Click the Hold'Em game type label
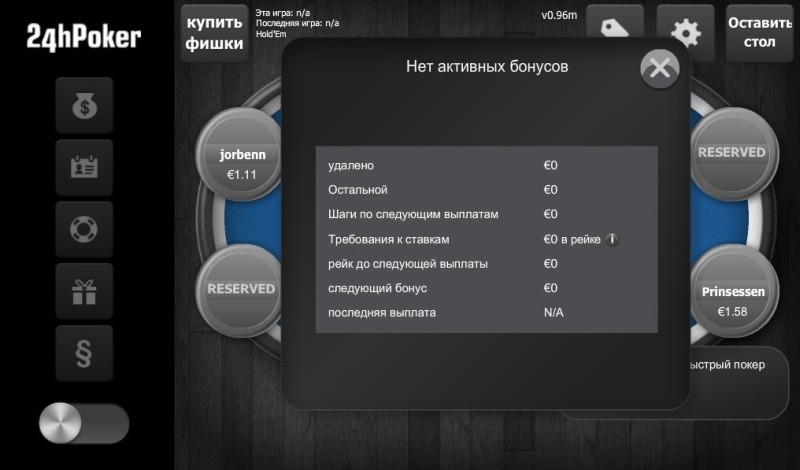Image resolution: width=800 pixels, height=470 pixels. click(271, 34)
